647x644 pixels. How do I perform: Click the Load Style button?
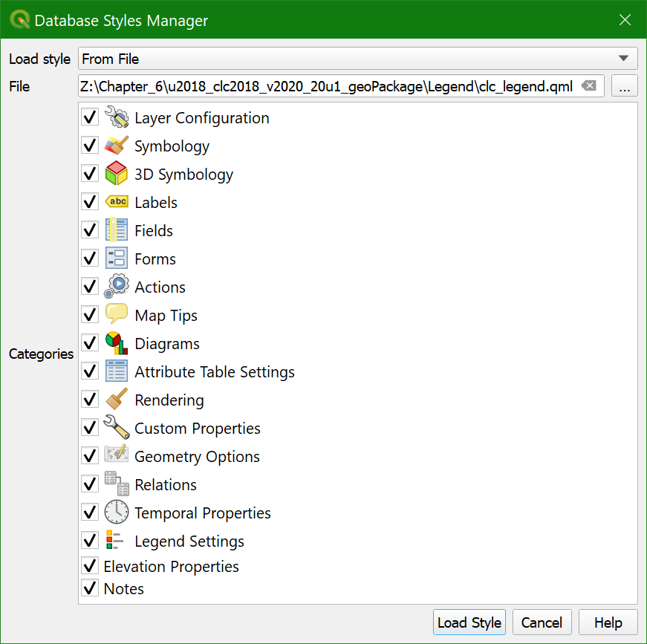(469, 622)
